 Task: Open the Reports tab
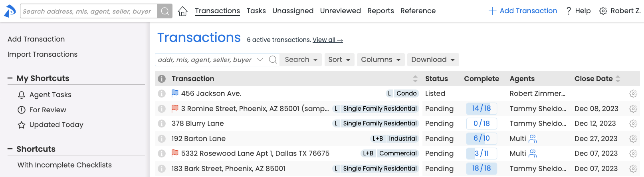tap(380, 11)
